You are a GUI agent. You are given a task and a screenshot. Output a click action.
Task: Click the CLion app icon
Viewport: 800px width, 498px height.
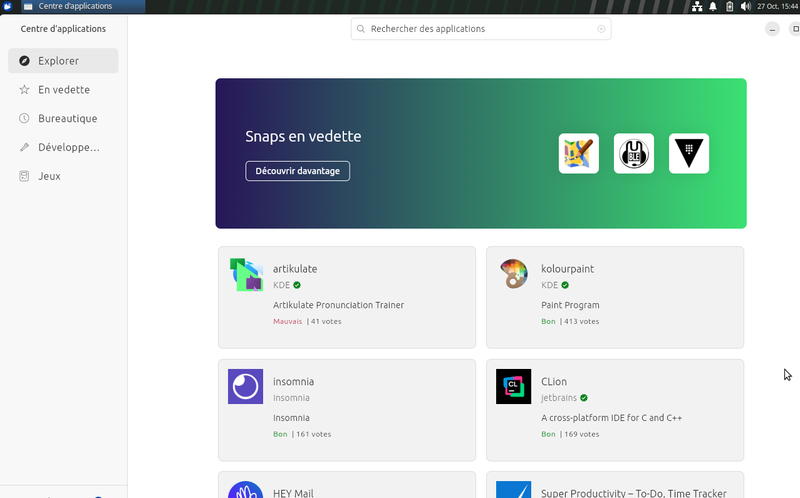coord(513,386)
